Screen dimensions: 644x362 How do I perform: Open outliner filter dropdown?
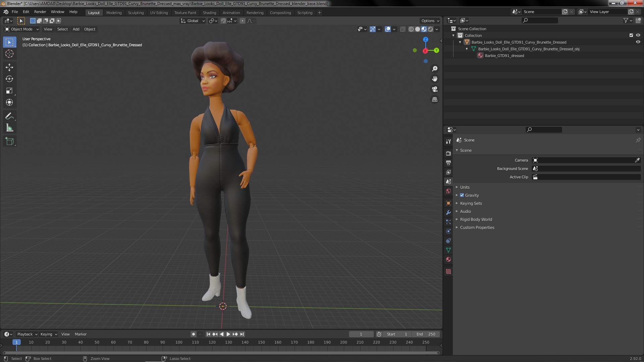click(x=628, y=20)
